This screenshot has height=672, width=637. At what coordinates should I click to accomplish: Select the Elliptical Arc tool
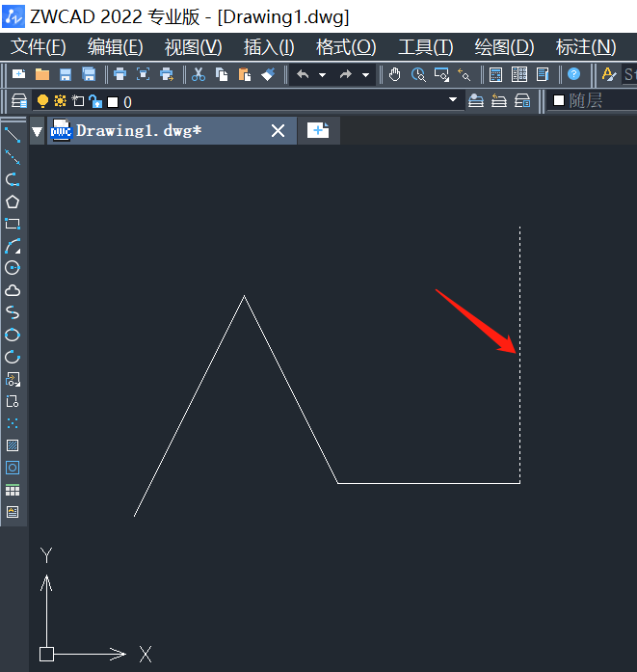(13, 357)
